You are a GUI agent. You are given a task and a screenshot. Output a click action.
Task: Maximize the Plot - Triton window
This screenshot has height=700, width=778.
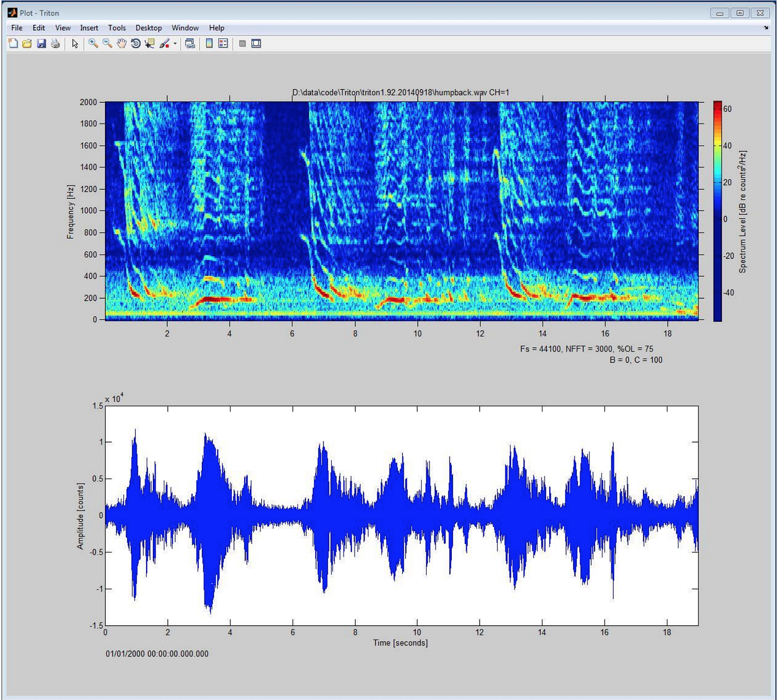pyautogui.click(x=740, y=13)
